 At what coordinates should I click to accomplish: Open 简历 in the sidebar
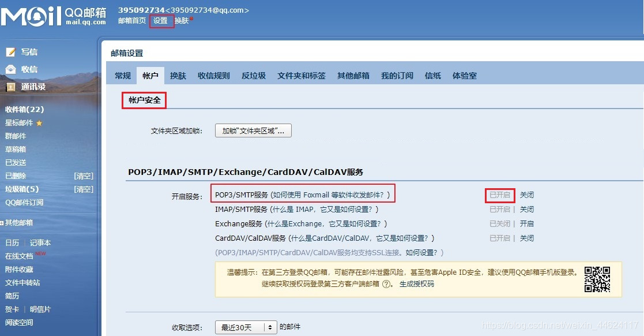click(12, 296)
